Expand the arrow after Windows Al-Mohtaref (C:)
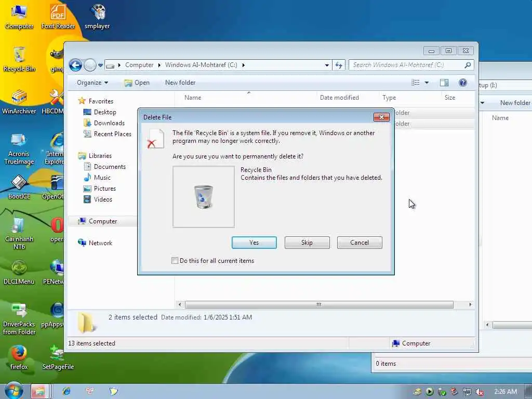The image size is (532, 399). pyautogui.click(x=243, y=65)
